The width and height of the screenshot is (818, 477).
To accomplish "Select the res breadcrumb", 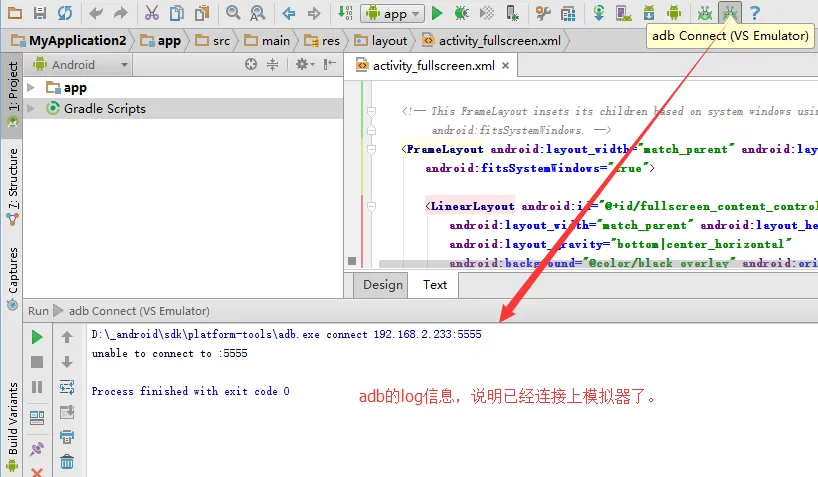I will coord(322,40).
